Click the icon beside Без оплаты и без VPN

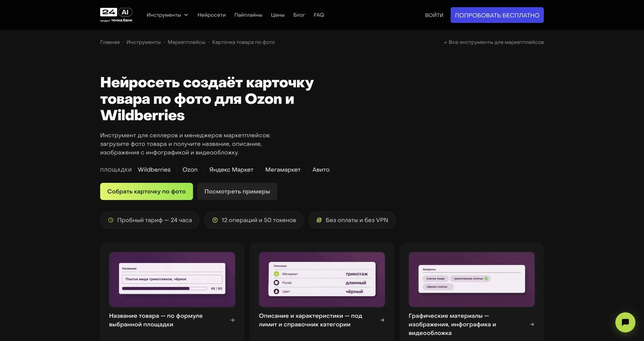point(319,220)
